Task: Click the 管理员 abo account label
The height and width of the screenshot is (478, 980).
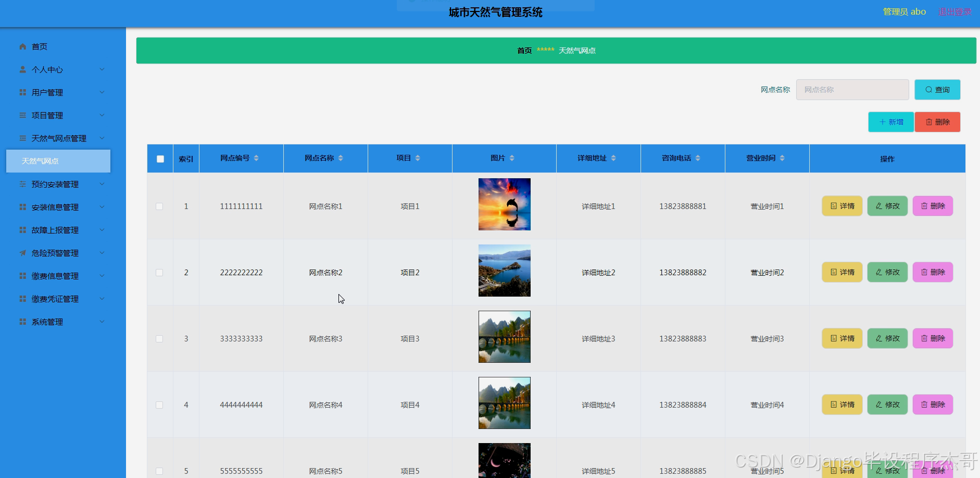Action: pos(904,11)
